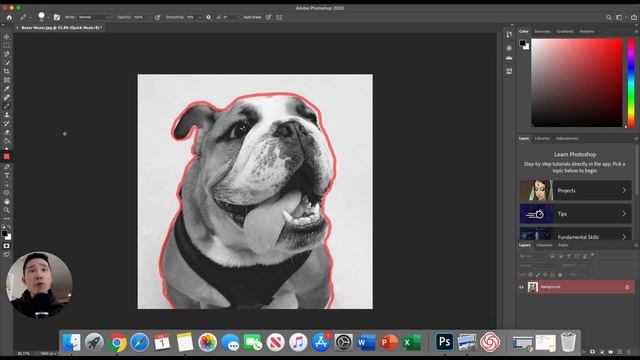Select the Type tool
This screenshot has width=640, height=360.
point(7,176)
